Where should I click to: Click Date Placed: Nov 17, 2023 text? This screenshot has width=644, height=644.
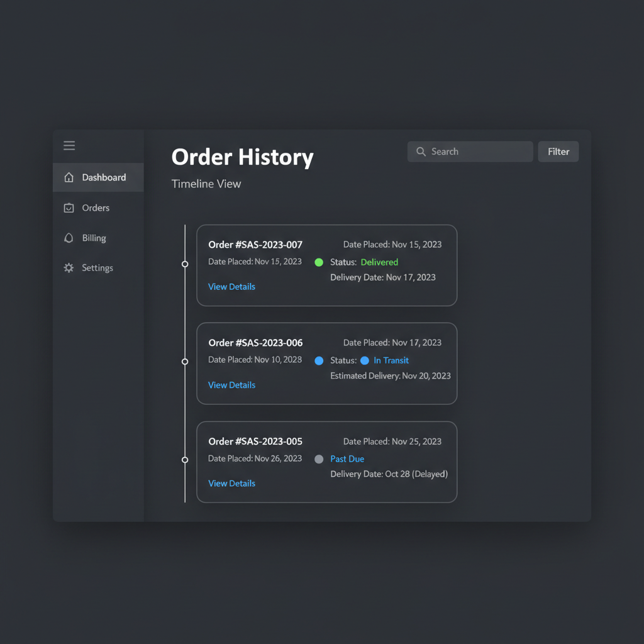[392, 343]
